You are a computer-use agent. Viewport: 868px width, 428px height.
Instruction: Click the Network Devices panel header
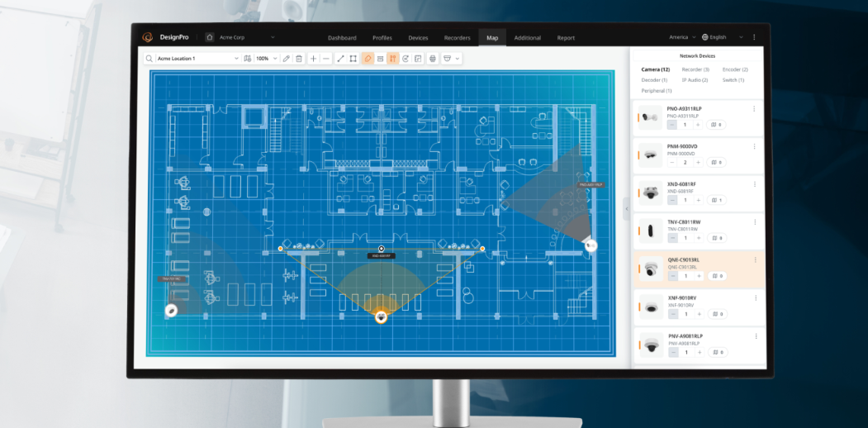pos(697,56)
